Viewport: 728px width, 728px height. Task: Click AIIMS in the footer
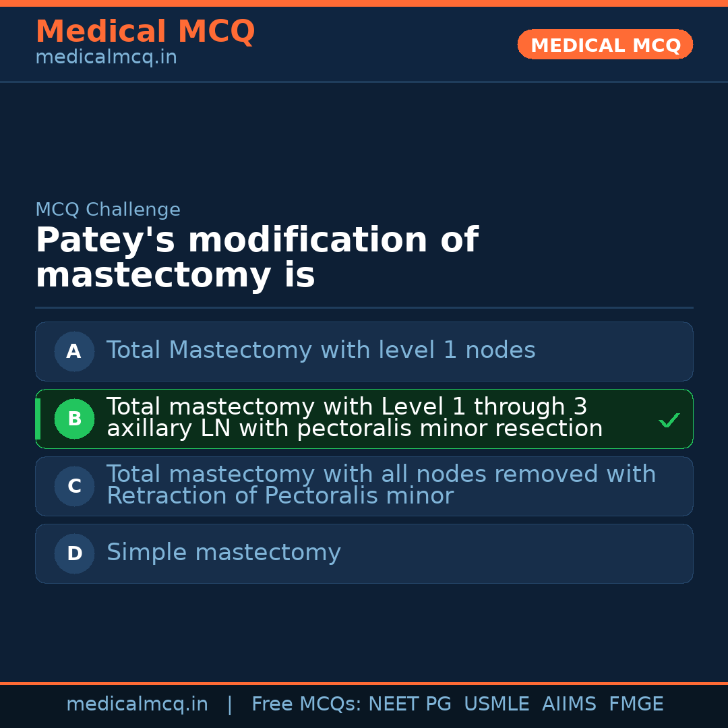[x=569, y=704]
